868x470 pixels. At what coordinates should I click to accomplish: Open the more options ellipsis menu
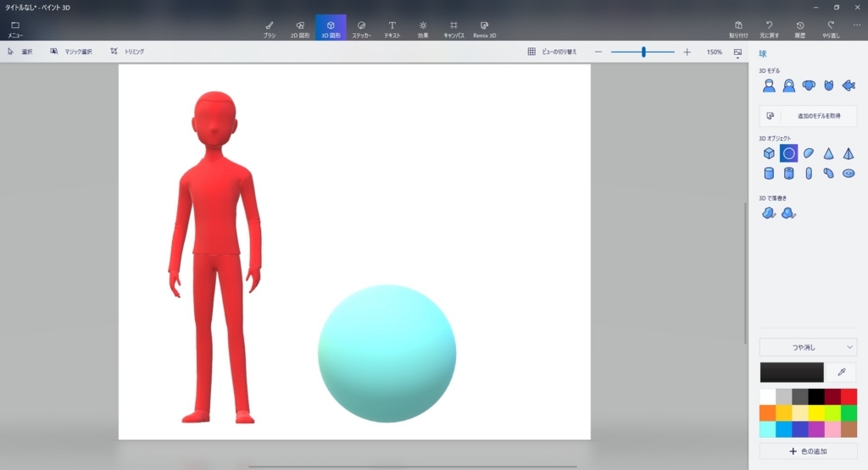tap(857, 25)
